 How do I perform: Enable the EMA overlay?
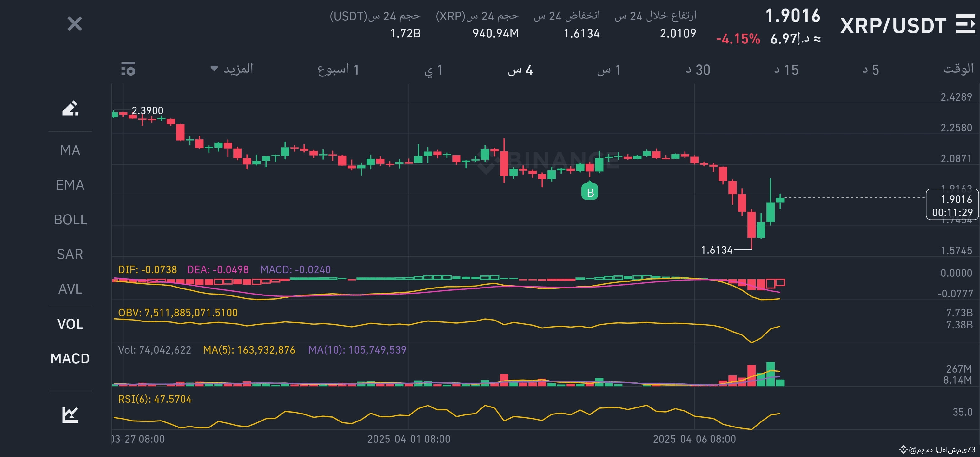pyautogui.click(x=70, y=185)
